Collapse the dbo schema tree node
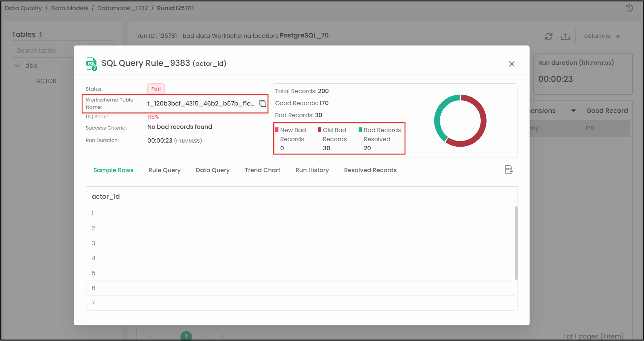 (x=17, y=66)
